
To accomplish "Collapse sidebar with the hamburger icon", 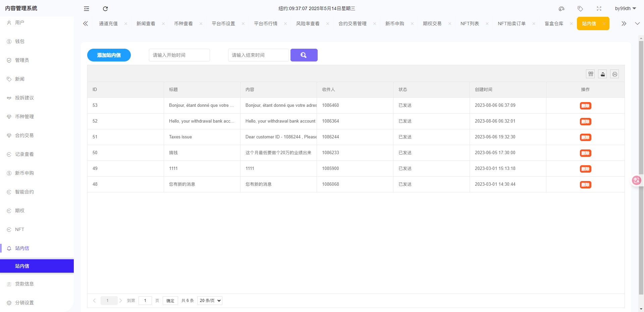I will (86, 9).
